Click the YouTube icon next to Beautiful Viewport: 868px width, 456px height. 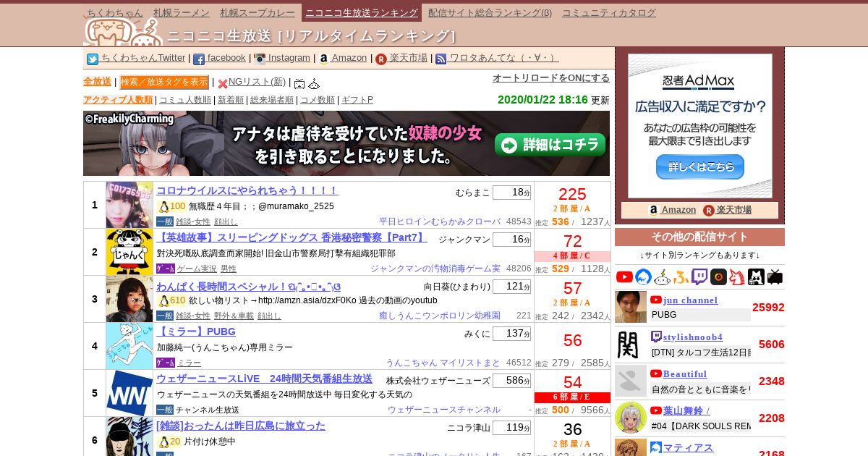pos(656,373)
